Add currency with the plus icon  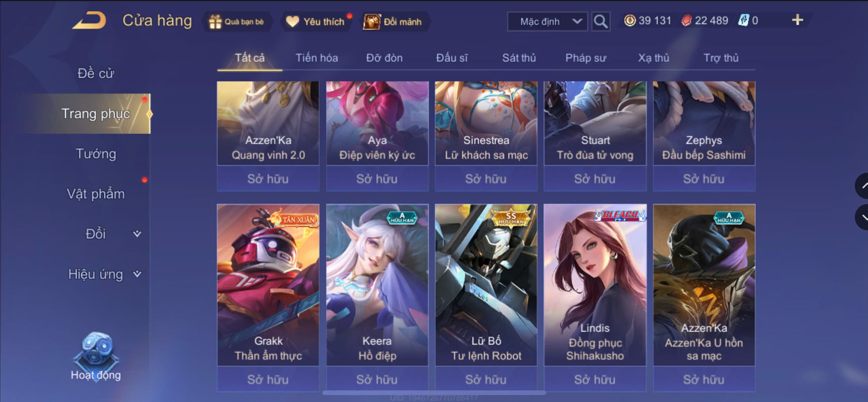pos(797,20)
